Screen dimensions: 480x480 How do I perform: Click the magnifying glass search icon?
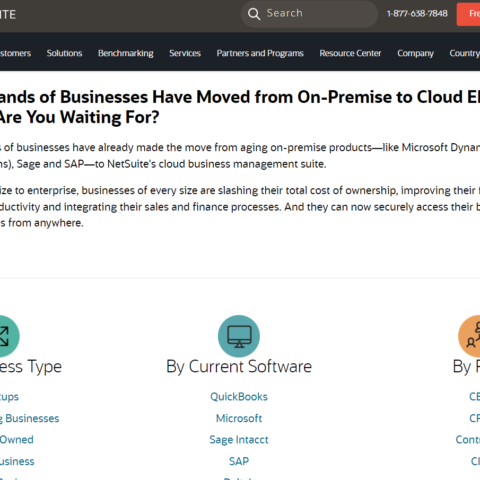tap(254, 14)
